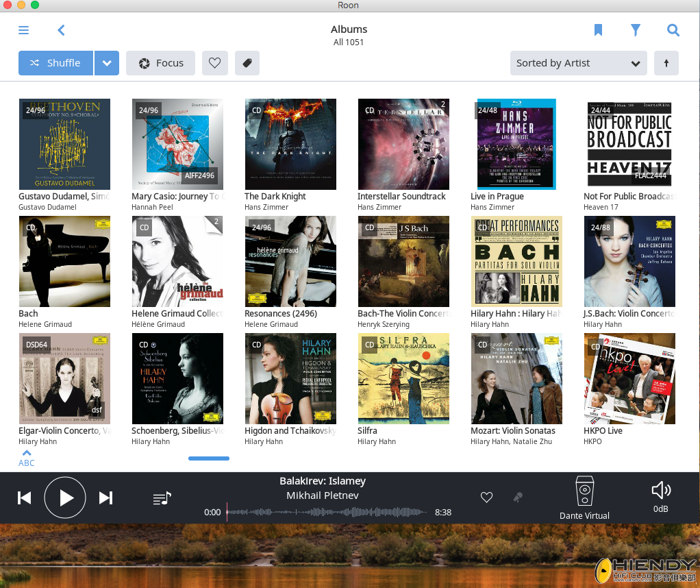Expand the Shuffle options dropdown arrow
The image size is (700, 588).
point(107,63)
